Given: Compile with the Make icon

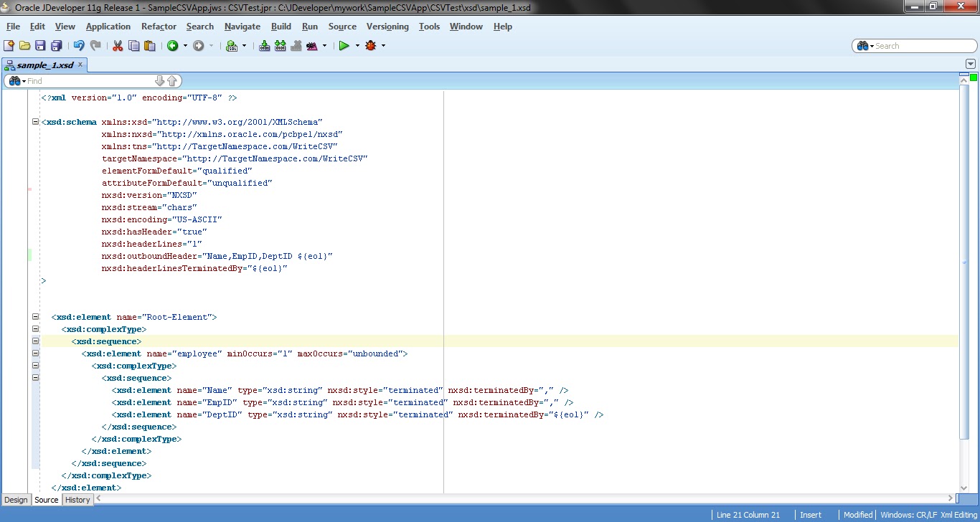Looking at the screenshot, I should tap(265, 45).
